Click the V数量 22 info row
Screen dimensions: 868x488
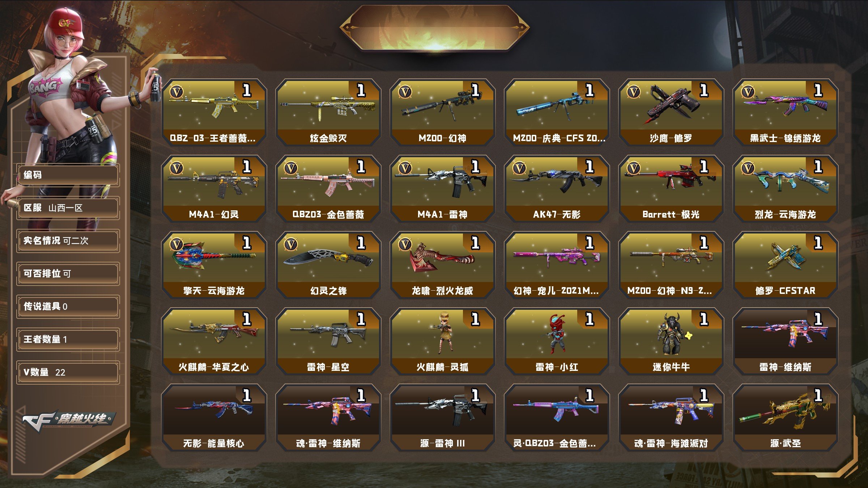[x=68, y=372]
